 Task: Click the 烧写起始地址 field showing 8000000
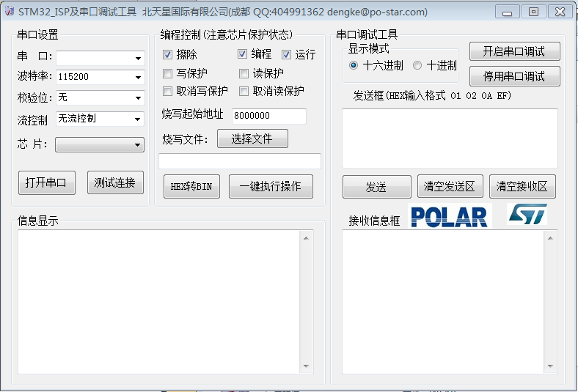(269, 116)
